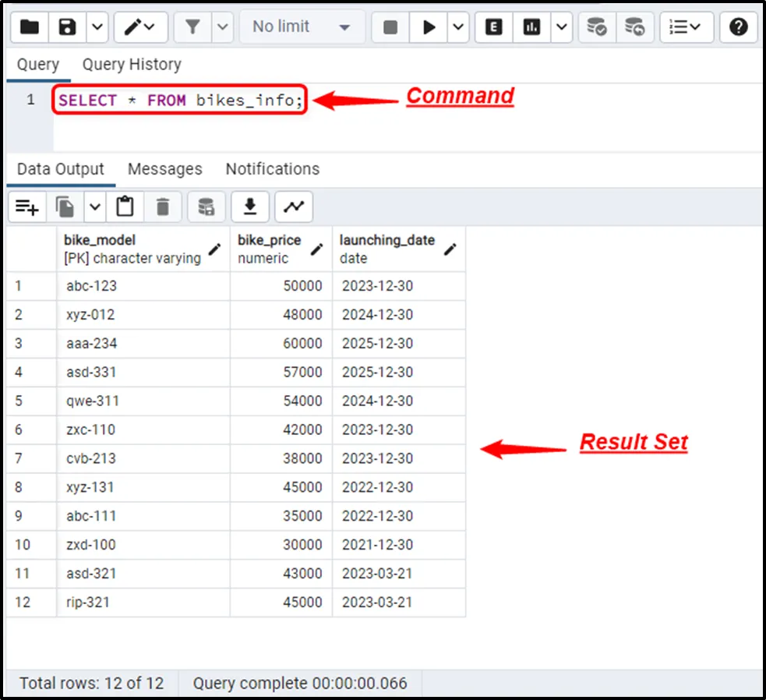The image size is (766, 700).
Task: Click the Save File disk icon
Action: 68,27
